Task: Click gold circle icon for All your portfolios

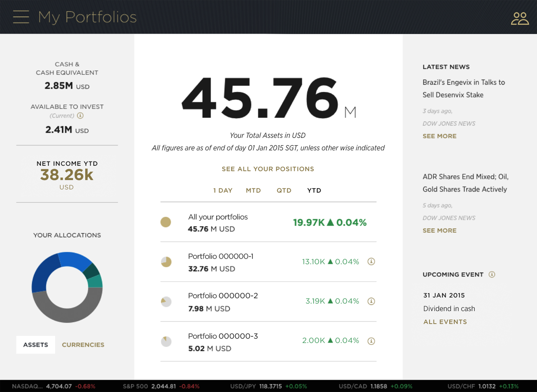Action: (x=166, y=222)
